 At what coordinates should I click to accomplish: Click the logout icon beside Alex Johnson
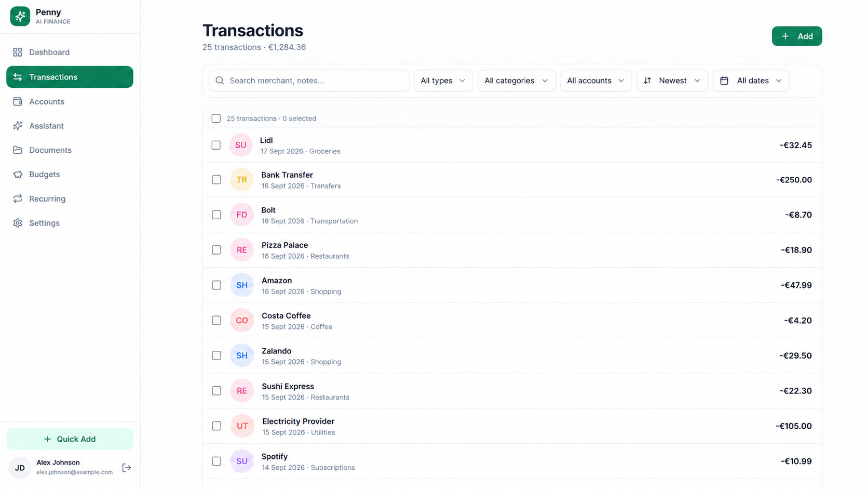(127, 468)
